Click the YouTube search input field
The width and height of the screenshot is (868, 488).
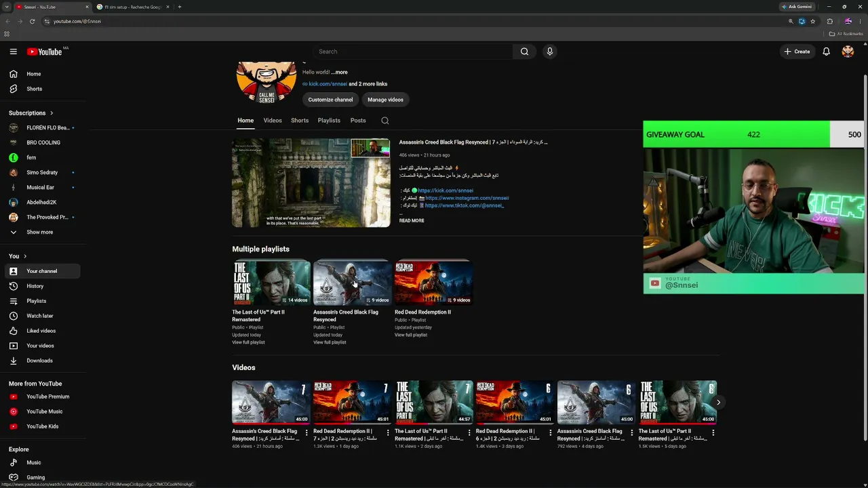pyautogui.click(x=414, y=52)
